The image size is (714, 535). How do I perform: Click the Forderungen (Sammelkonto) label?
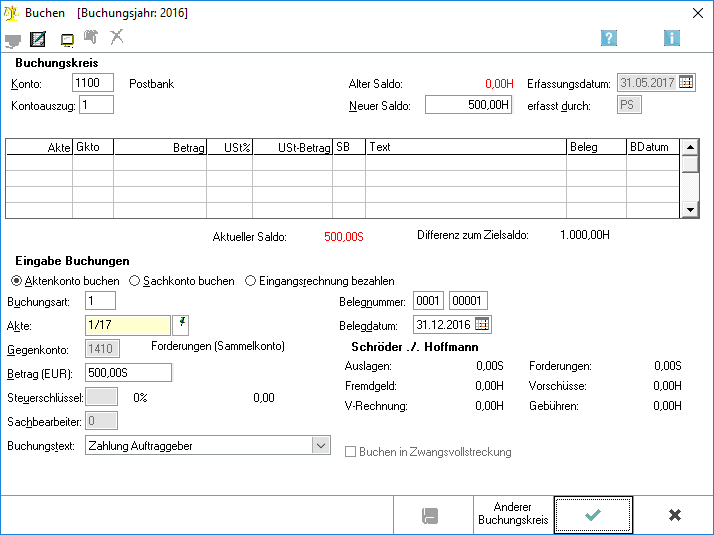tap(218, 346)
